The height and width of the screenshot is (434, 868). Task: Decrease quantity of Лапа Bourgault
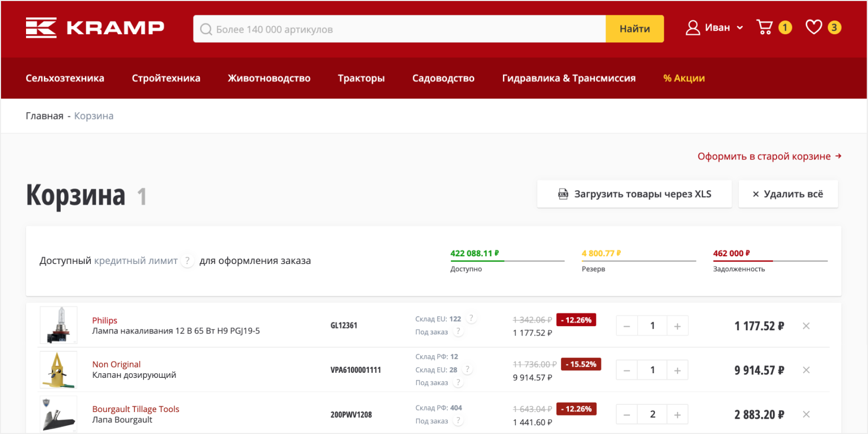tap(627, 415)
